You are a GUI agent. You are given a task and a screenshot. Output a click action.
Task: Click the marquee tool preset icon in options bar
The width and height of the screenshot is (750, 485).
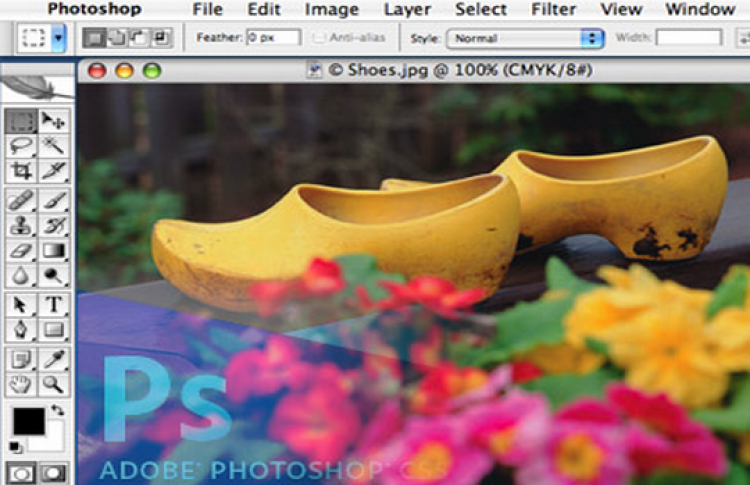pos(34,38)
